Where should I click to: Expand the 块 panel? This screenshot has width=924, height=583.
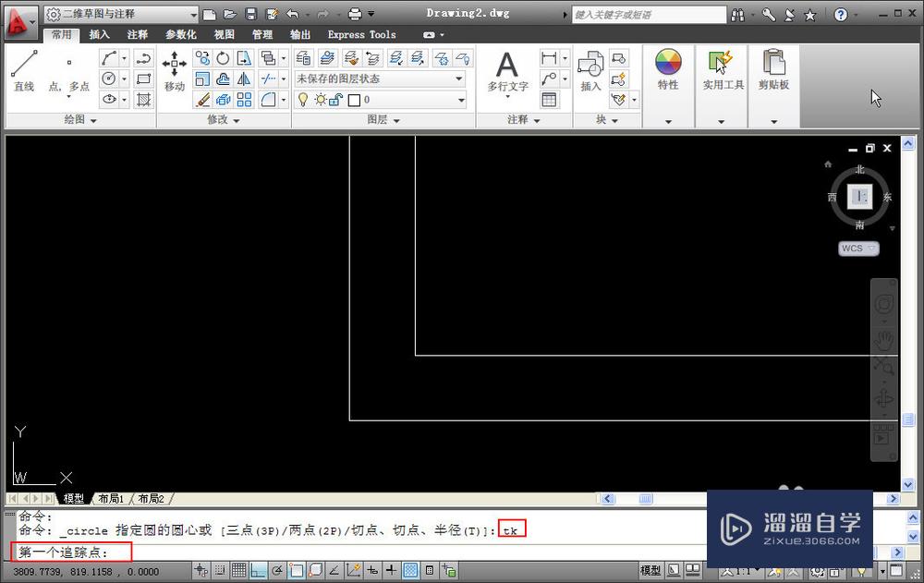607,120
